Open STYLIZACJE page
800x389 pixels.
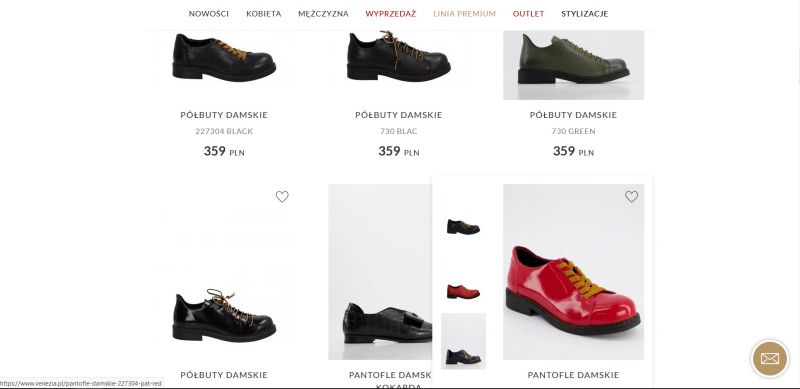[x=585, y=14]
